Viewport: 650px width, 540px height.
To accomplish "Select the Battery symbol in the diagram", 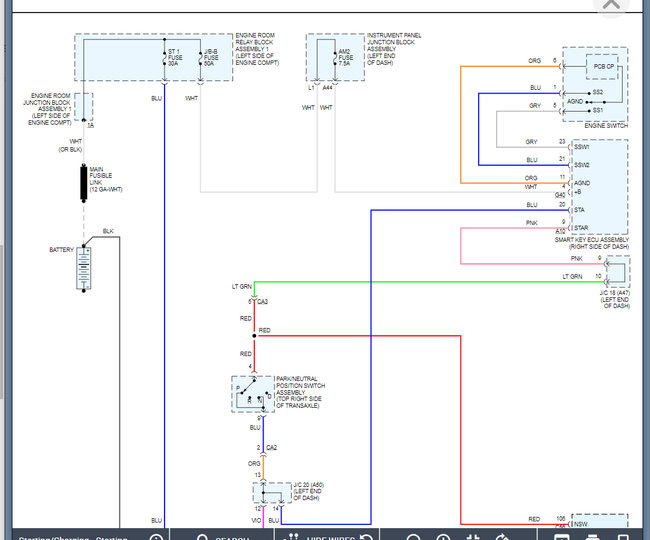I will (84, 268).
